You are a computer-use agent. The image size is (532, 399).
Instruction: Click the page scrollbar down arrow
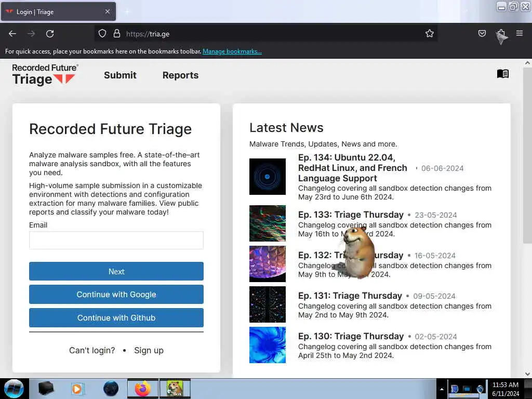coord(527,374)
